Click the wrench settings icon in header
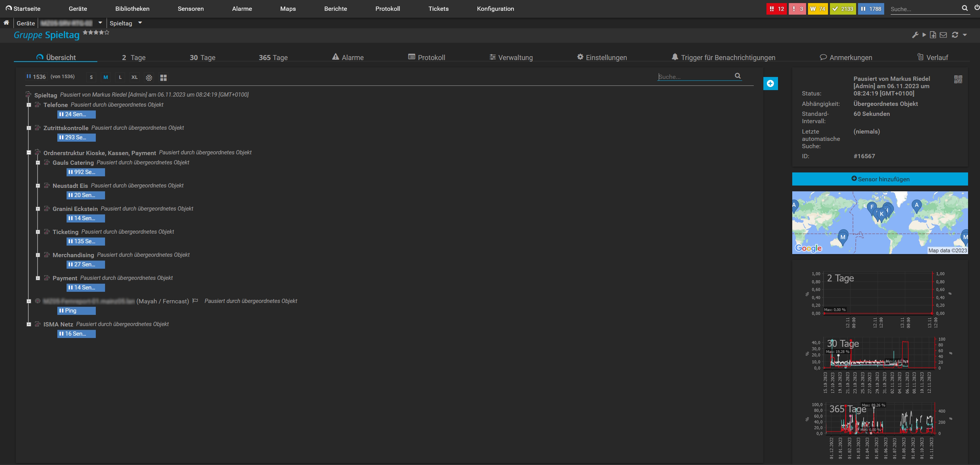 (915, 35)
